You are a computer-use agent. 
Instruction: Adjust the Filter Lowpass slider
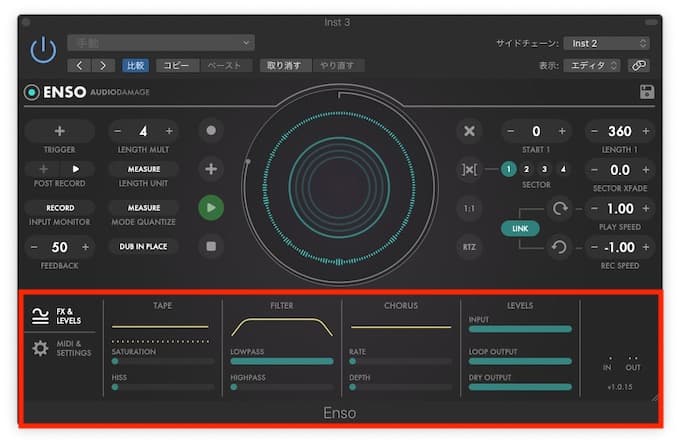point(282,361)
